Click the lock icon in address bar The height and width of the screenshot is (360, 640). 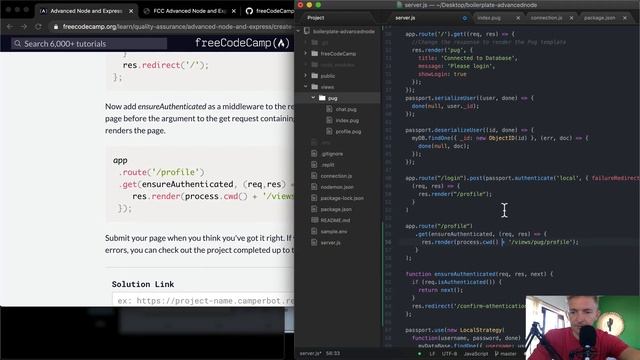click(56, 27)
